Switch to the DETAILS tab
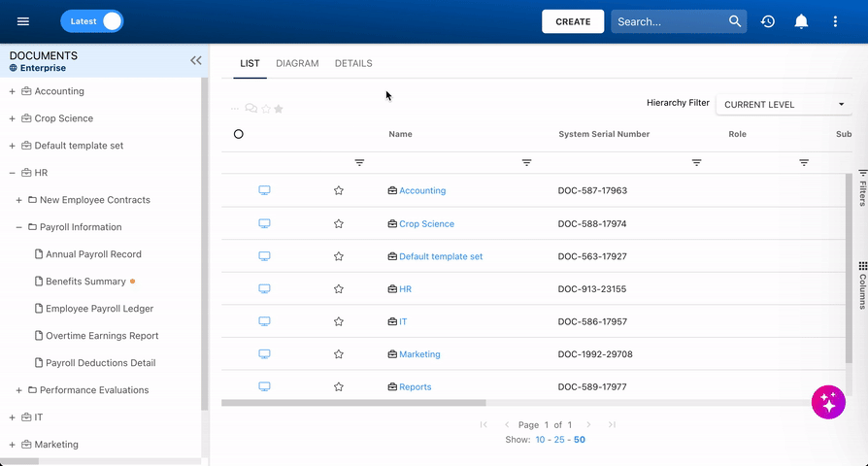 pyautogui.click(x=353, y=63)
